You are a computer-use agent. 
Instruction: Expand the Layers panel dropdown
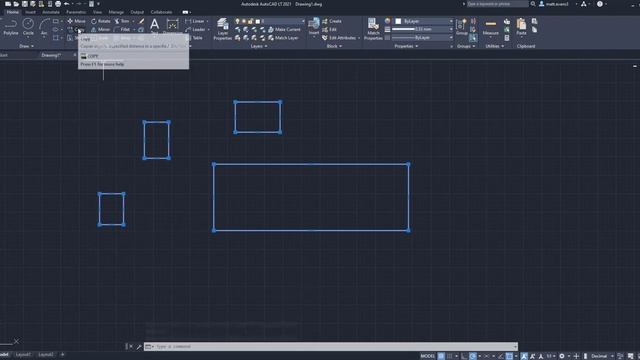pos(259,46)
